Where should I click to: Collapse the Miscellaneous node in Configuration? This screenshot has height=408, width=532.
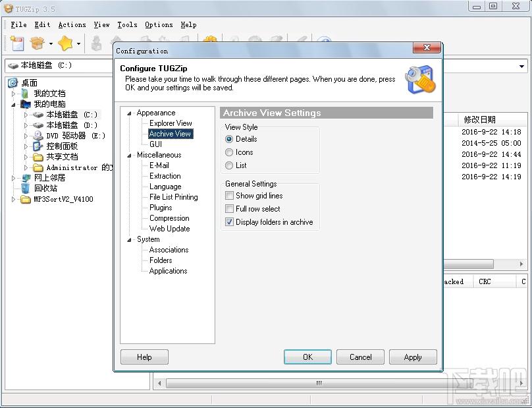pos(129,156)
